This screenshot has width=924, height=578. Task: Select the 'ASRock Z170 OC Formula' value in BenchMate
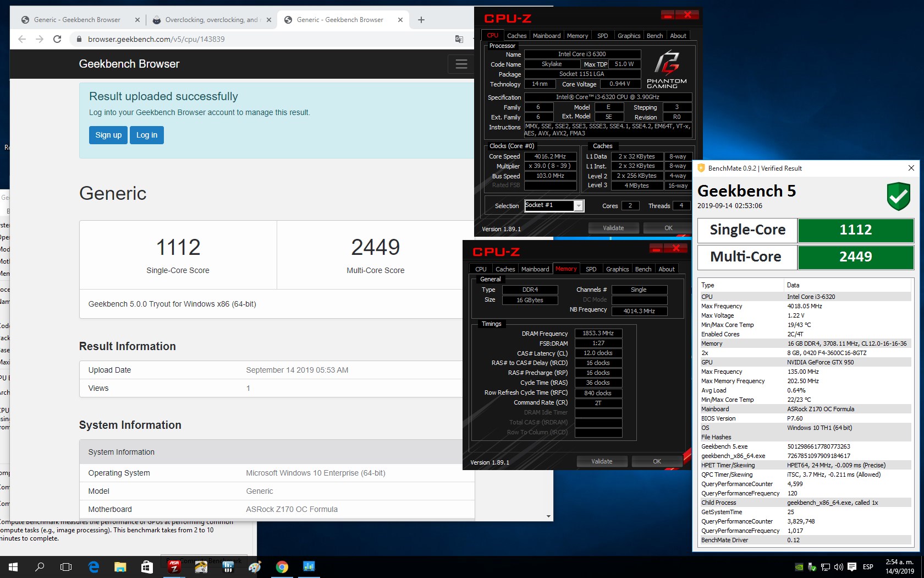click(821, 409)
